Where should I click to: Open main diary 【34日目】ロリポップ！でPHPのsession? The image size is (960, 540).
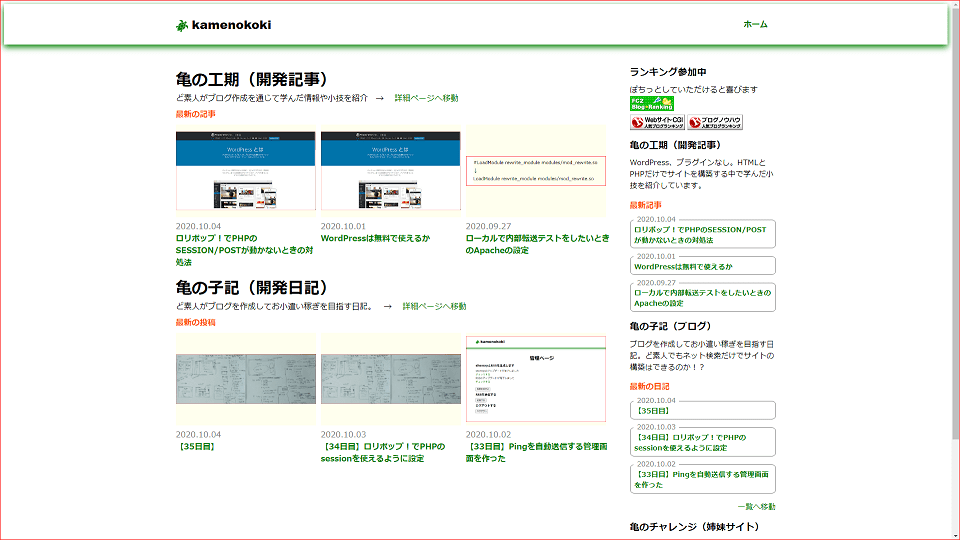coord(383,452)
